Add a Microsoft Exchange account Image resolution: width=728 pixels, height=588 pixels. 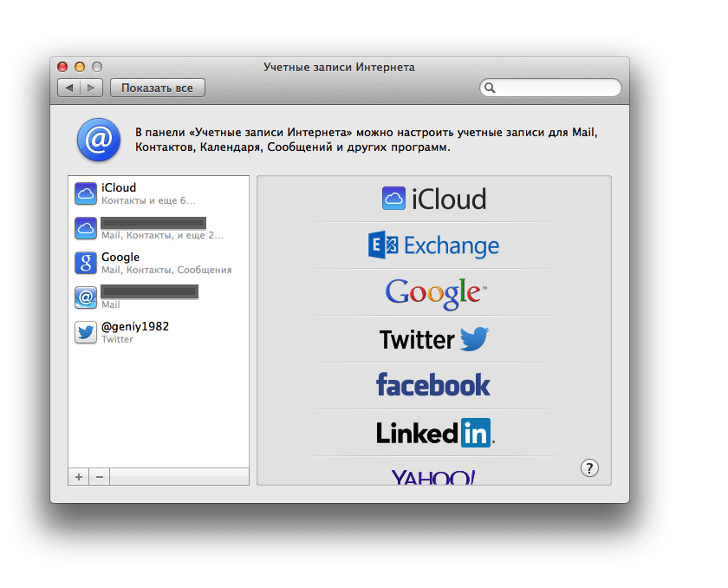pyautogui.click(x=433, y=245)
